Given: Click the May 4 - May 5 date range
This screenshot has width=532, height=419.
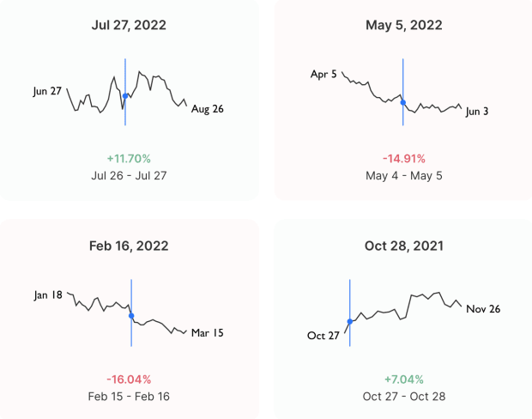Looking at the screenshot, I should (403, 175).
